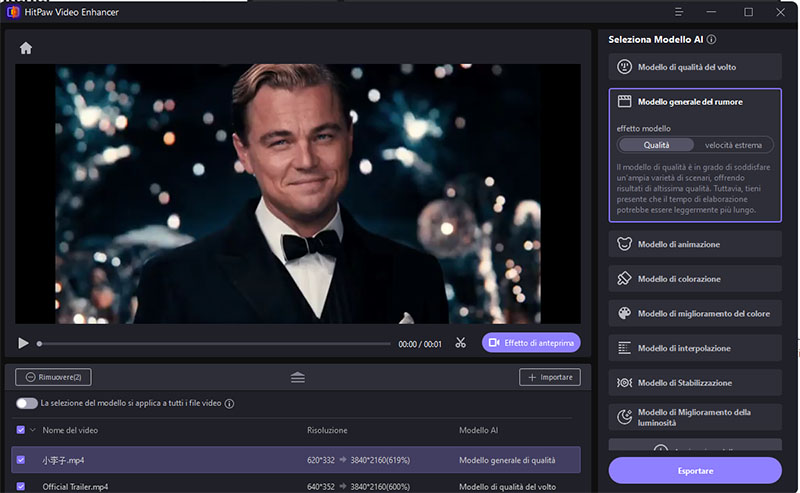Select Modello di Stabilizzazione
This screenshot has height=493, width=800.
tap(695, 383)
